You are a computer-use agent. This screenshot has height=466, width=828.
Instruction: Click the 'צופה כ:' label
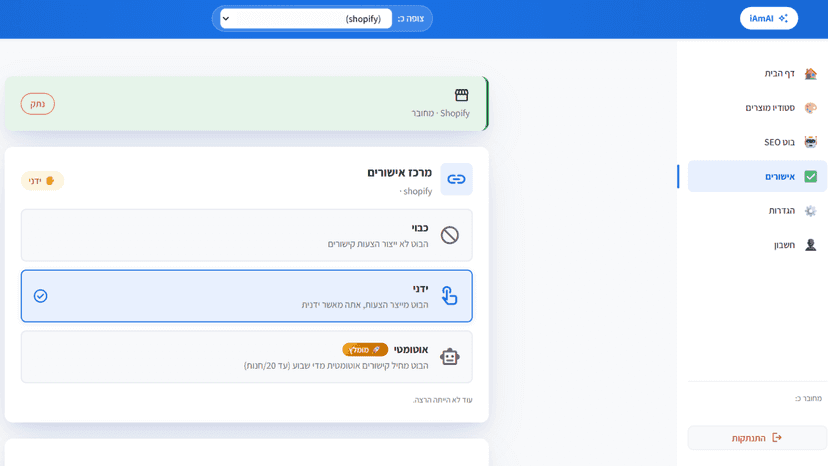point(411,18)
